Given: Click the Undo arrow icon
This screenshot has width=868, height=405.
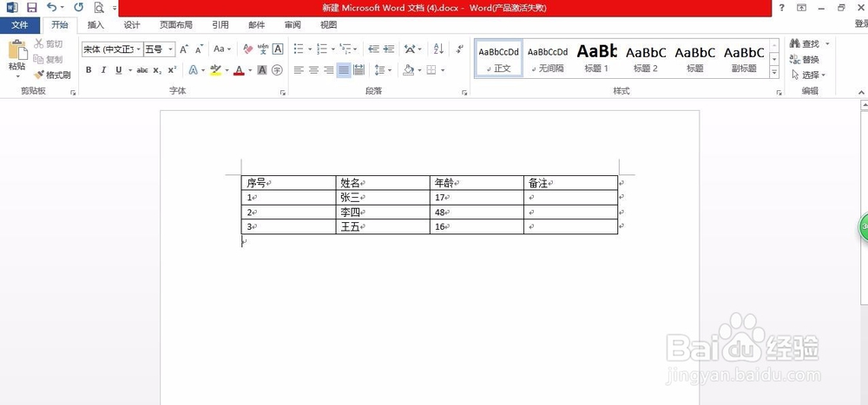Looking at the screenshot, I should tap(51, 7).
